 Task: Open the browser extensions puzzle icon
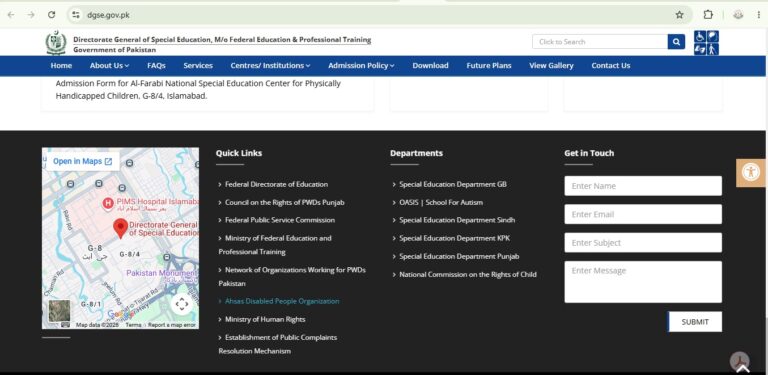tap(708, 15)
